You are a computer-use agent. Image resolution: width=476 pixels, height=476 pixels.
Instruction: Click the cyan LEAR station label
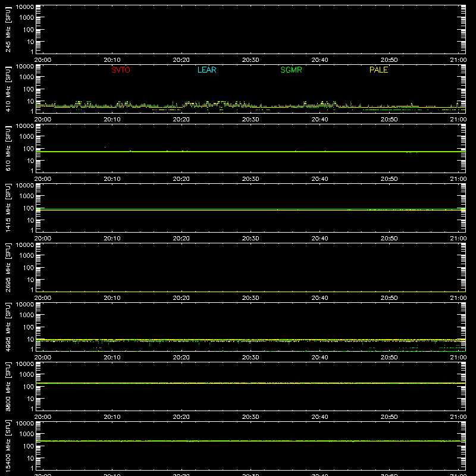tap(206, 70)
